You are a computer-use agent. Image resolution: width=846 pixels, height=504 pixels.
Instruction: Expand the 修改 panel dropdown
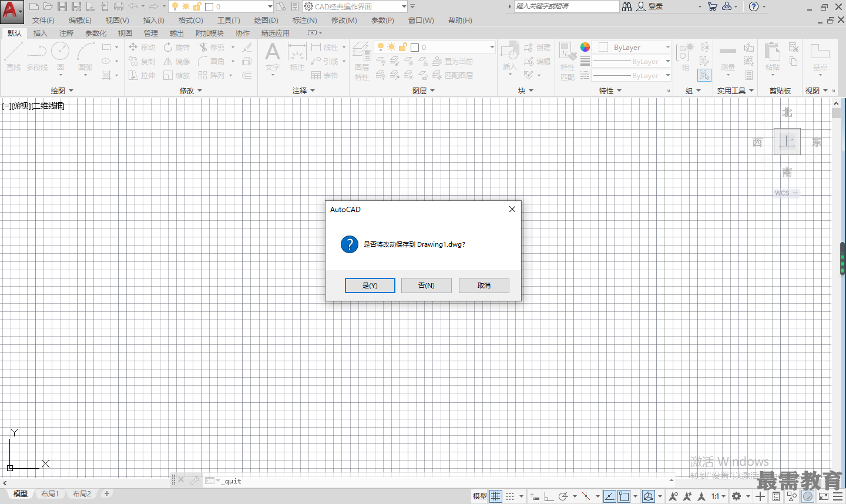pos(190,90)
